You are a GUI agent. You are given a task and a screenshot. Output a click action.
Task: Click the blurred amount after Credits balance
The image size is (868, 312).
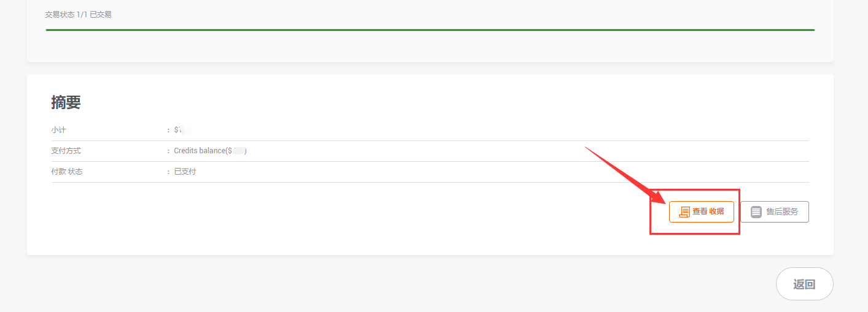[x=239, y=151]
